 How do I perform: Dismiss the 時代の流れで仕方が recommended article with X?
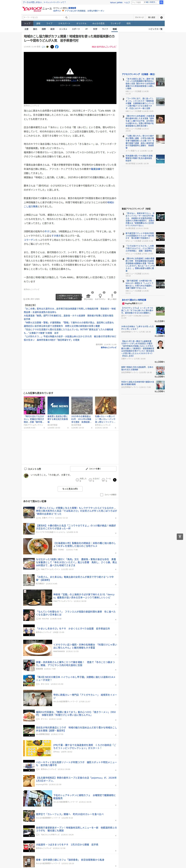pos(44,428)
